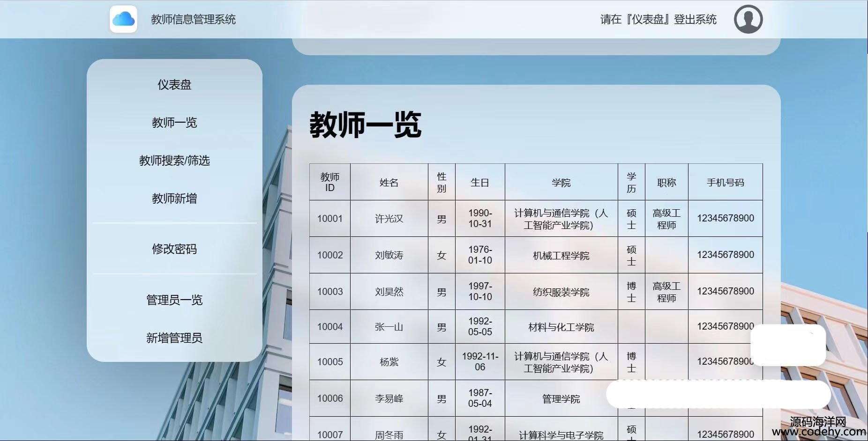868x441 pixels.
Task: Click teacher ID cell 10003
Action: 330,292
